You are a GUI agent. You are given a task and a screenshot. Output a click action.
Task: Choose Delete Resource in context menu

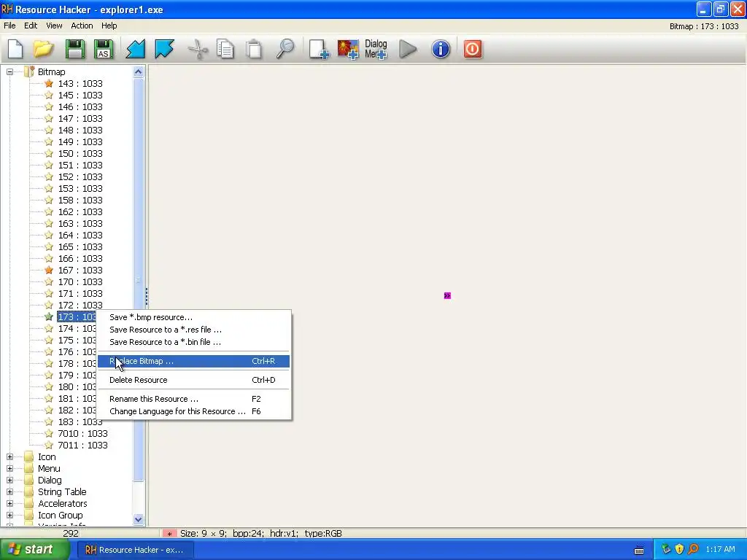pyautogui.click(x=193, y=380)
